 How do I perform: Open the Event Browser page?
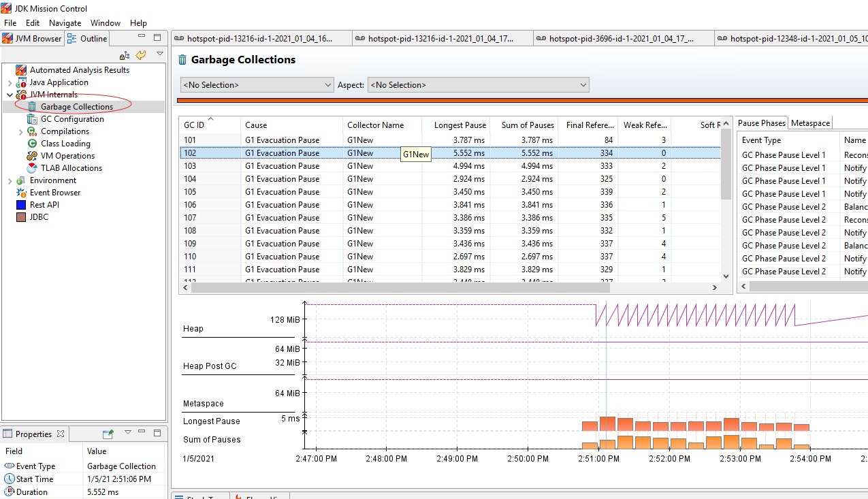pyautogui.click(x=54, y=193)
